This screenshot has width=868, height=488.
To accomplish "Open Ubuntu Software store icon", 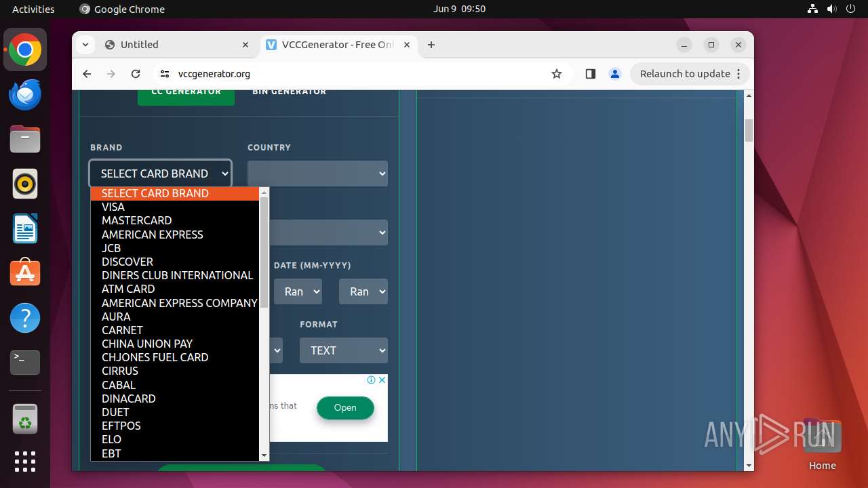I will click(x=25, y=273).
